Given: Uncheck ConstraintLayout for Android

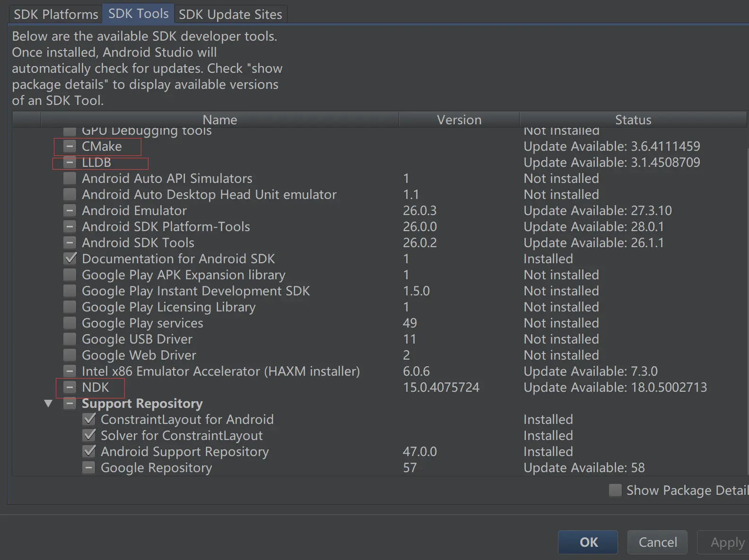Looking at the screenshot, I should 89,420.
